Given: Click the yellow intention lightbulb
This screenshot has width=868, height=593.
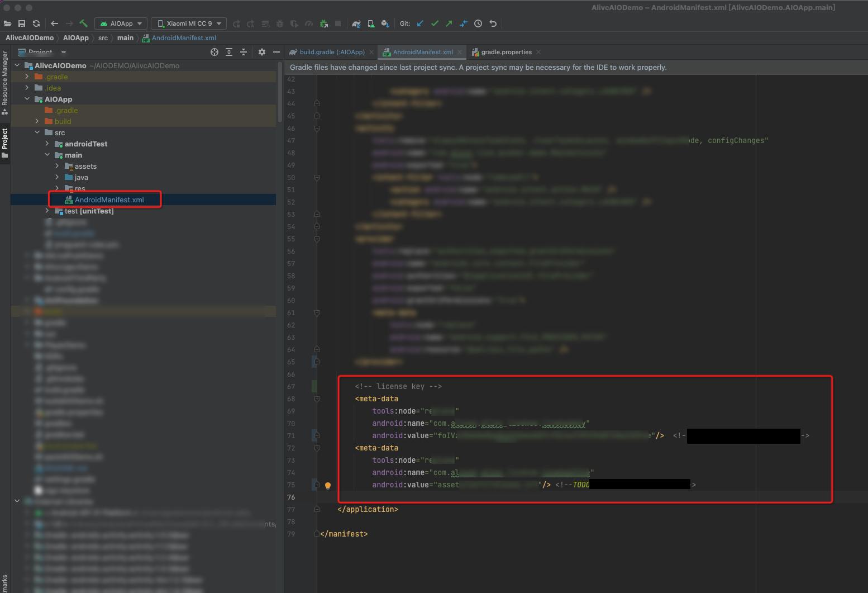Looking at the screenshot, I should pos(328,486).
